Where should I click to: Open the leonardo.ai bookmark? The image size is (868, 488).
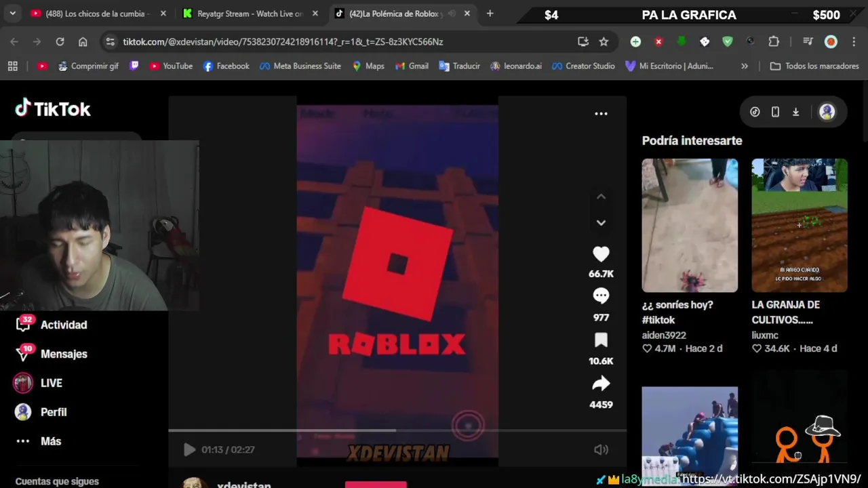pos(516,66)
